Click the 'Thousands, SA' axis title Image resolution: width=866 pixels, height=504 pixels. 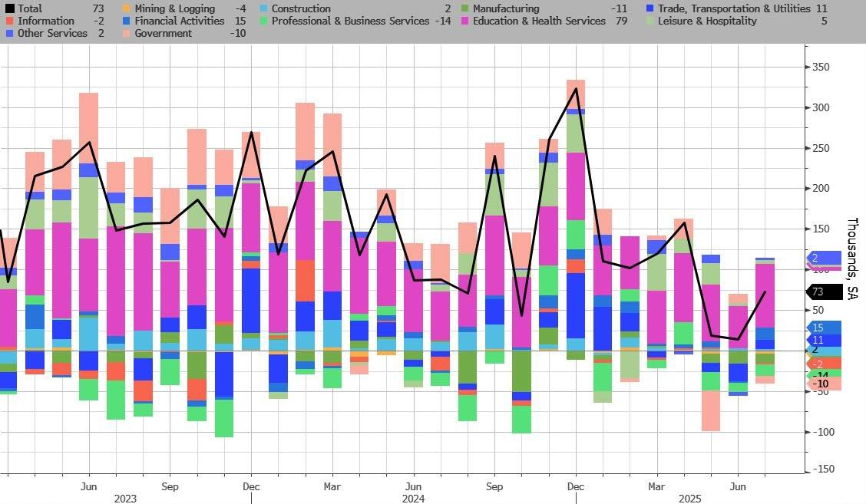pos(852,259)
